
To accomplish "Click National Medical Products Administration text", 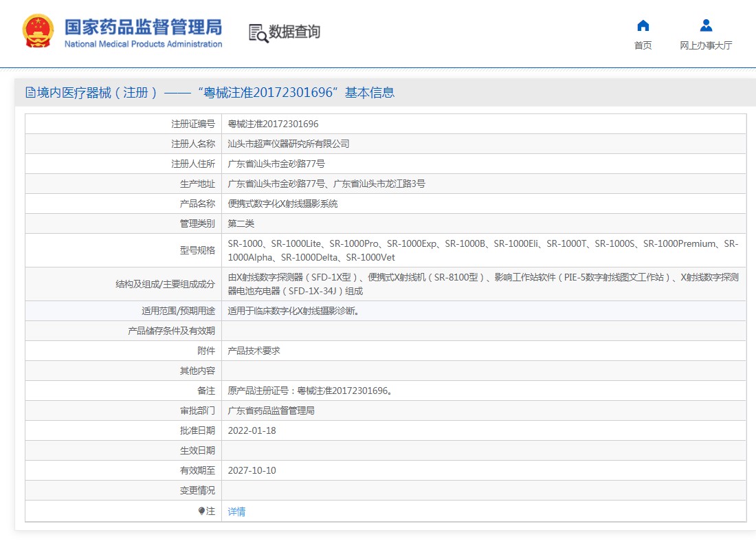I will pyautogui.click(x=143, y=44).
